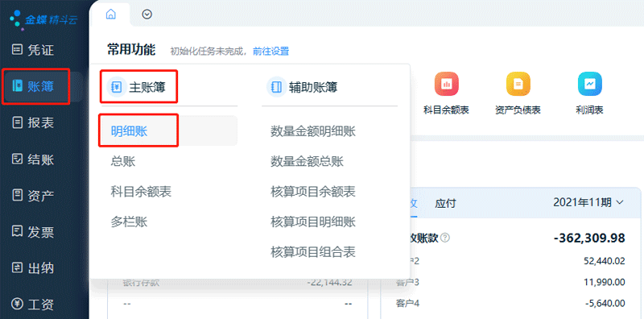Click the -5,640.00 amount for 客户4

605,304
